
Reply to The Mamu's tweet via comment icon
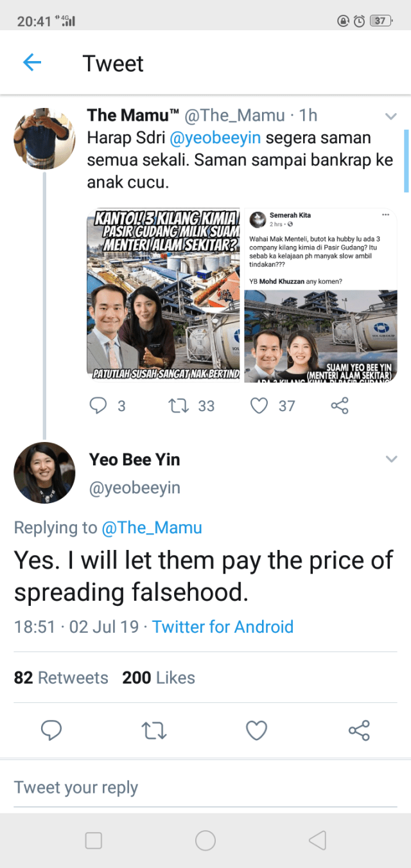point(98,405)
